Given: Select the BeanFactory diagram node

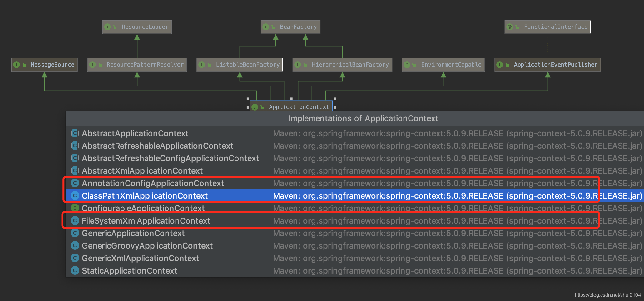Looking at the screenshot, I should (x=290, y=27).
